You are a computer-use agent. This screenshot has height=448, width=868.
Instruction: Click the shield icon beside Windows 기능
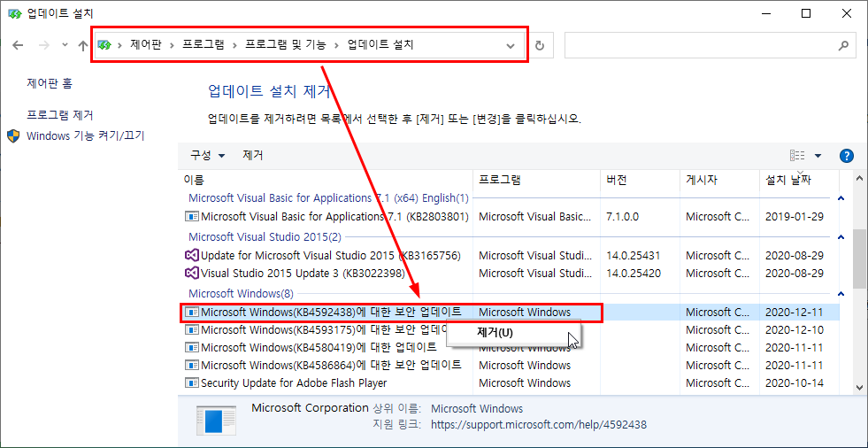pos(14,135)
